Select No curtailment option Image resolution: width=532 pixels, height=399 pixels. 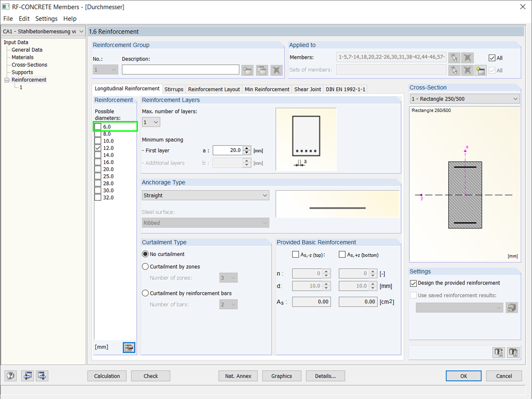tap(145, 254)
